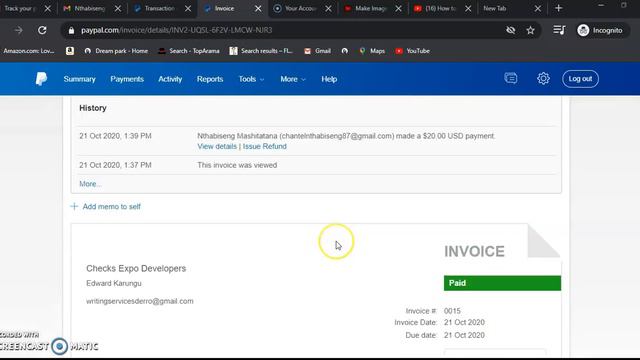This screenshot has width=640, height=360.
Task: Open the Gmail bookmark
Action: [318, 51]
